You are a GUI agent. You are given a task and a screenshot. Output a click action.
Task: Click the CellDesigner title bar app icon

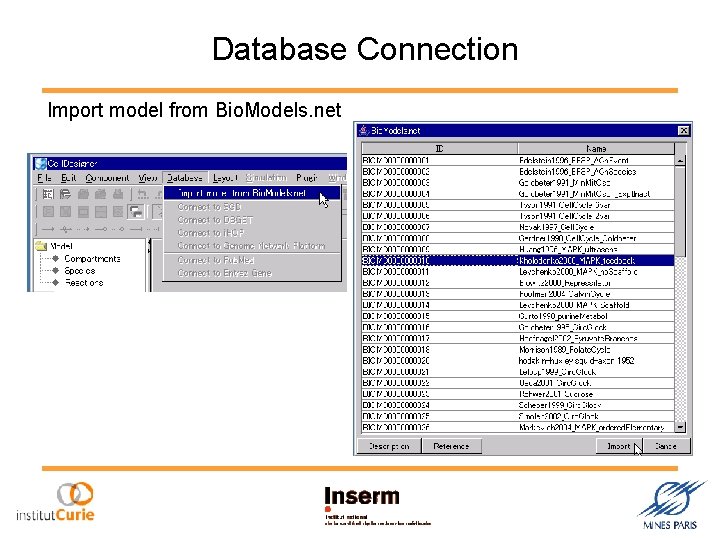pyautogui.click(x=40, y=163)
